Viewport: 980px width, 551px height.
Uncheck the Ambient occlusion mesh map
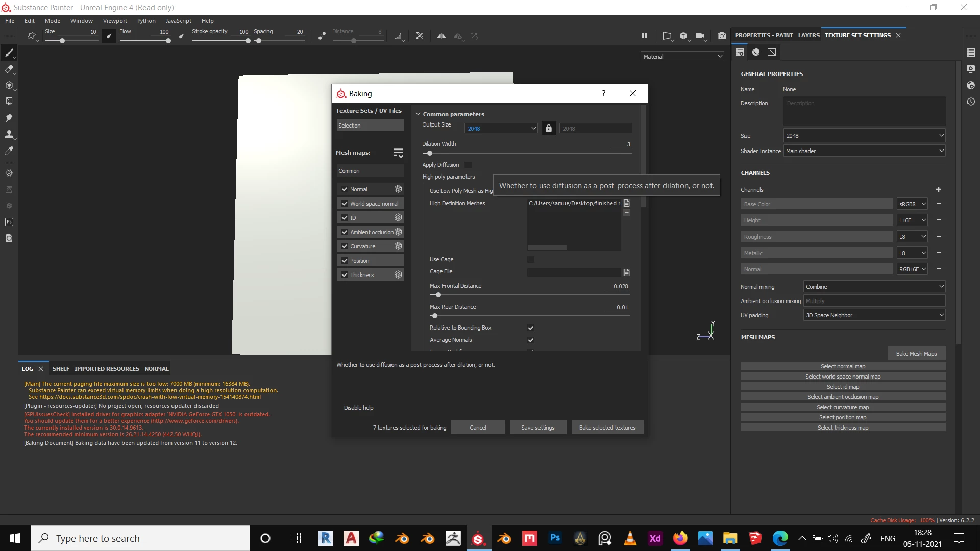pyautogui.click(x=345, y=232)
